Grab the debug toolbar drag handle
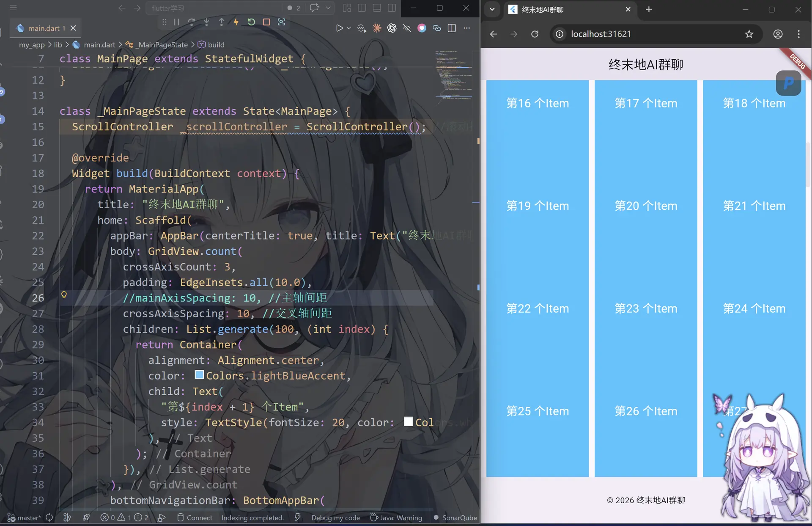This screenshot has height=526, width=812. (x=164, y=22)
